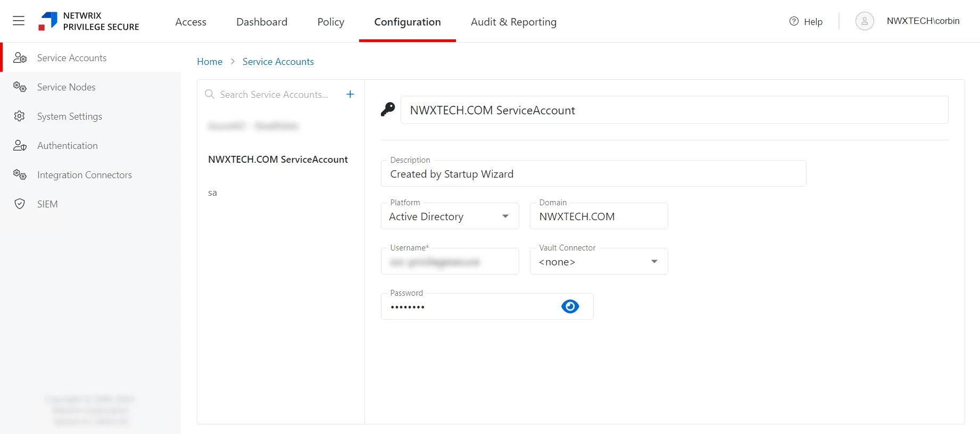The width and height of the screenshot is (980, 434).
Task: Open the Platform dropdown arrow
Action: (x=505, y=216)
